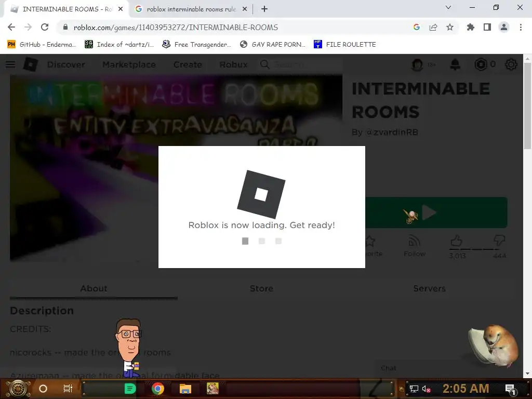Open the Roblox notifications bell
This screenshot has width=532, height=399.
pos(455,64)
